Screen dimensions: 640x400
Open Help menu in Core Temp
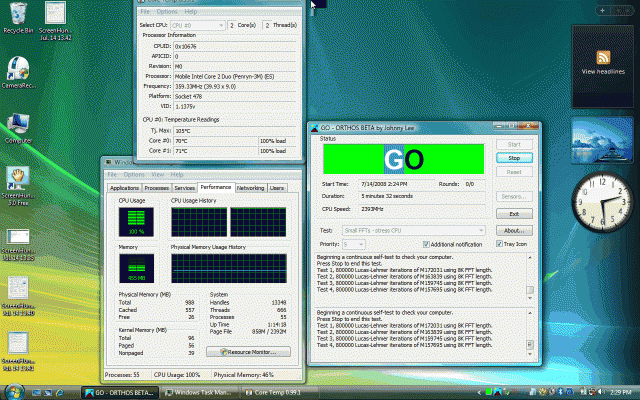pos(190,12)
